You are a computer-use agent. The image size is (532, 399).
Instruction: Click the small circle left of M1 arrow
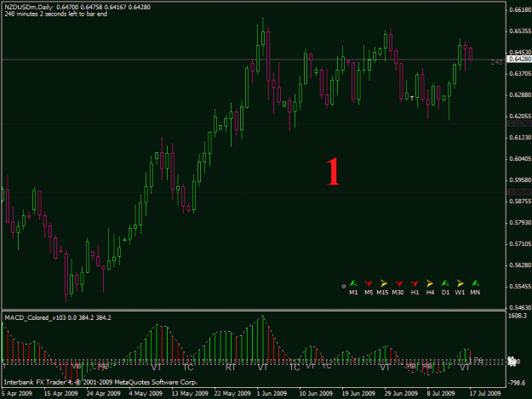343,287
